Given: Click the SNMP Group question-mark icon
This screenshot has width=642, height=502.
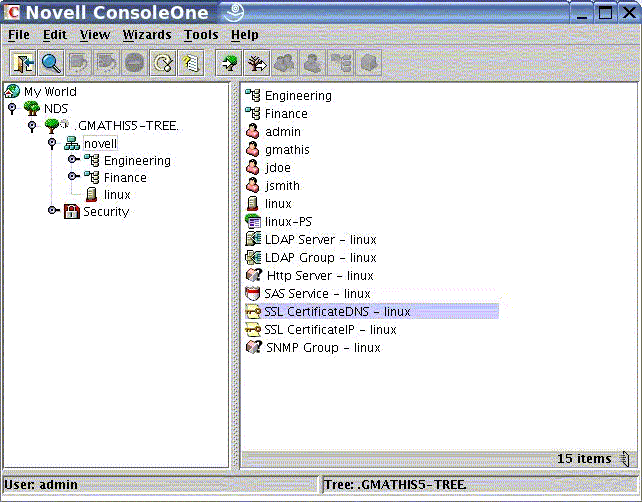Looking at the screenshot, I should coord(253,348).
